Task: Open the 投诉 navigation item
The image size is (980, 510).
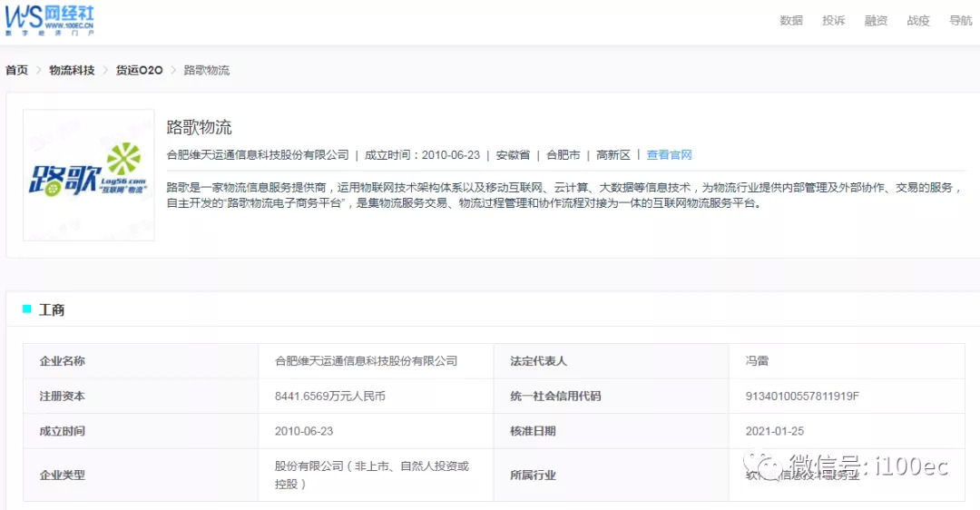Action: [834, 21]
